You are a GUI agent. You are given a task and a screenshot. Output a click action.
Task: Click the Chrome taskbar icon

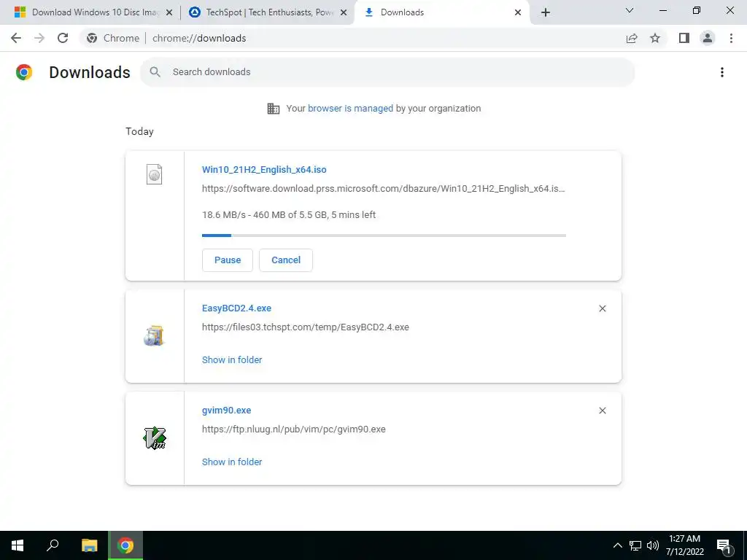pyautogui.click(x=125, y=545)
